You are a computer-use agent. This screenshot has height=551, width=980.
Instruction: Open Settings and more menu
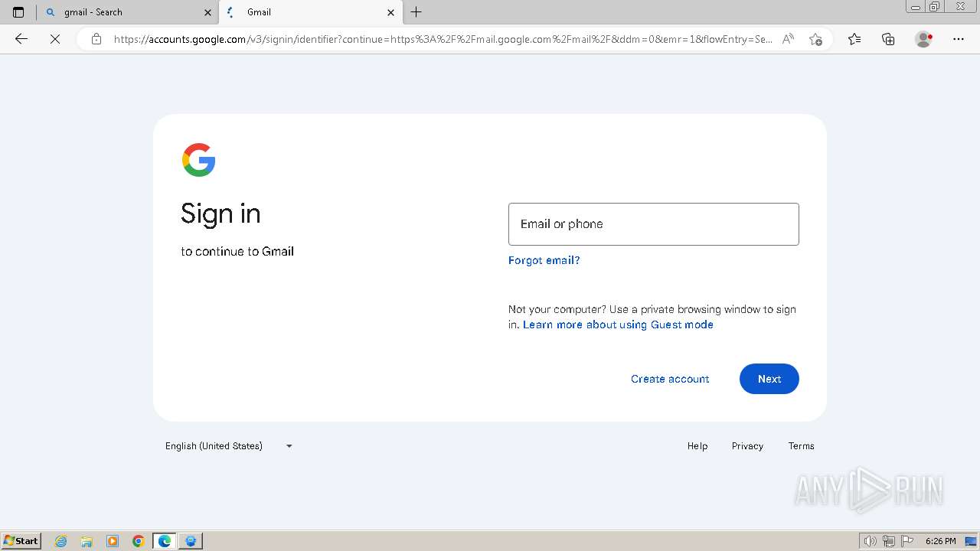click(959, 39)
